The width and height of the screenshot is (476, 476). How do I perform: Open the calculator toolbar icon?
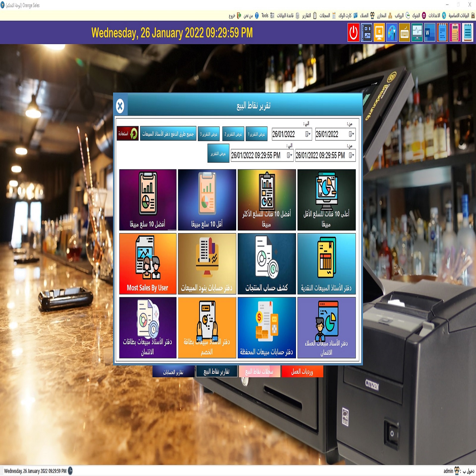455,32
